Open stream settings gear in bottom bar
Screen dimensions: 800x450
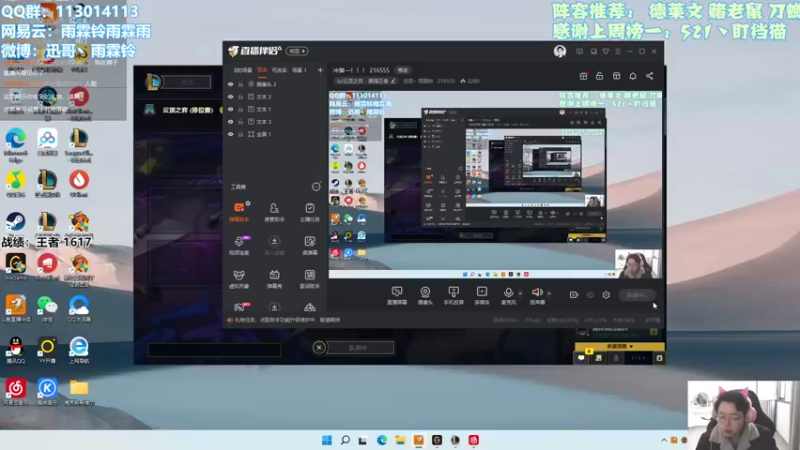[x=606, y=295]
